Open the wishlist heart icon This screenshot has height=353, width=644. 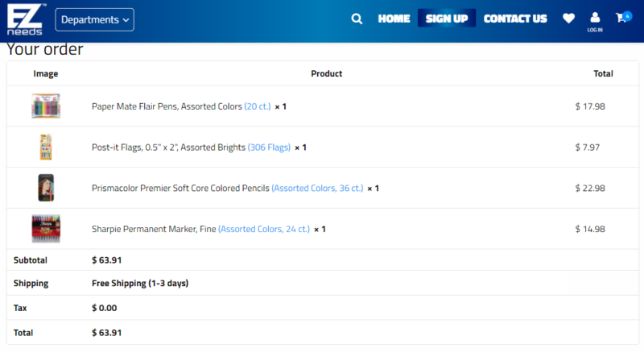pyautogui.click(x=568, y=19)
